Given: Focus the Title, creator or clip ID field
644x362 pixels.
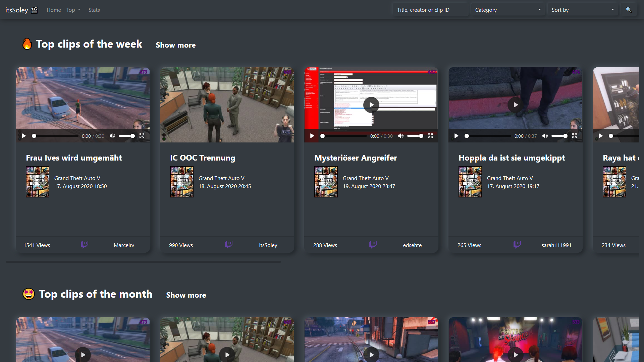Looking at the screenshot, I should [431, 10].
